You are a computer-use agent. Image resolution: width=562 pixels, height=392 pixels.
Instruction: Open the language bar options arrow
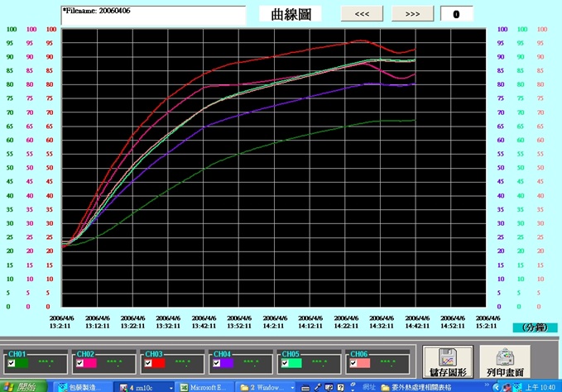(x=353, y=390)
